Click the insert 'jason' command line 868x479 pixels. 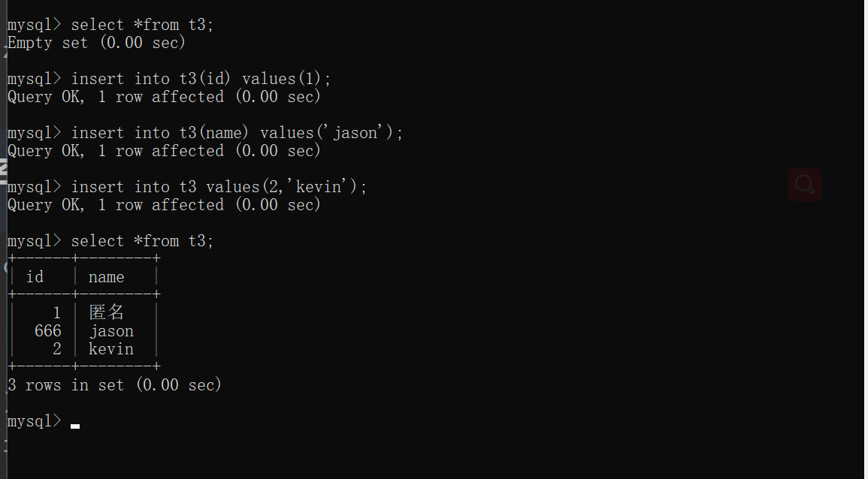pos(237,133)
